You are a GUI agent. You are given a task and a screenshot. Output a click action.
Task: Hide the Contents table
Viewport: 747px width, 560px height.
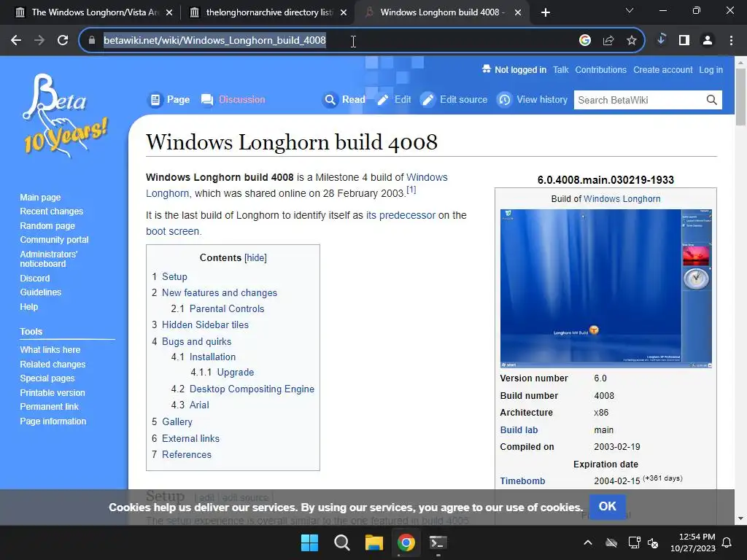coord(255,257)
